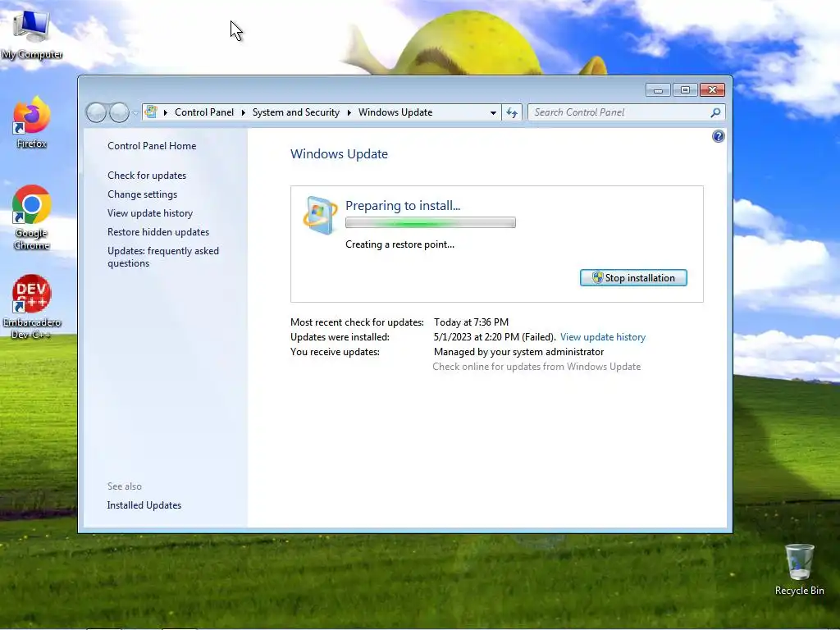Go to Control Panel breadcrumb

coord(204,112)
